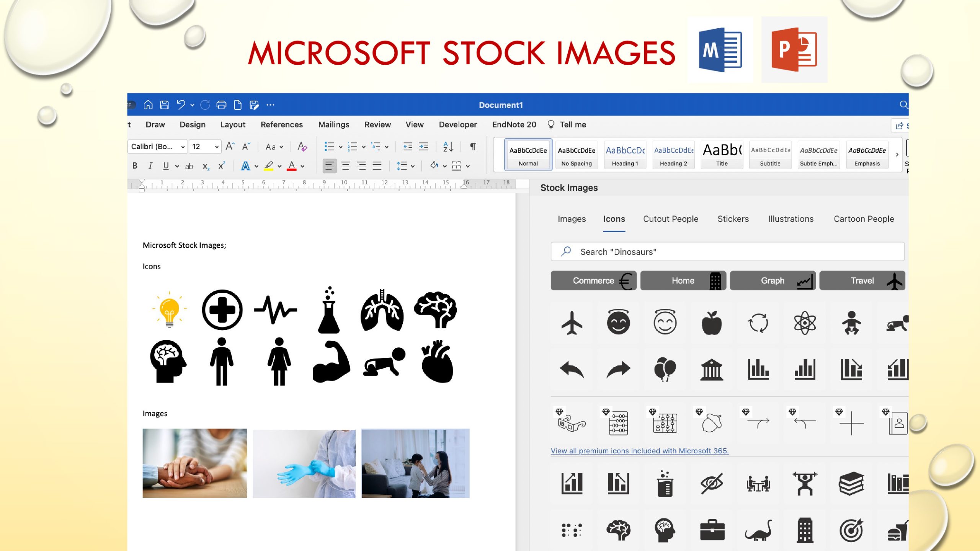The height and width of the screenshot is (551, 980).
Task: Click the show paragraph marks icon
Action: pyautogui.click(x=473, y=147)
